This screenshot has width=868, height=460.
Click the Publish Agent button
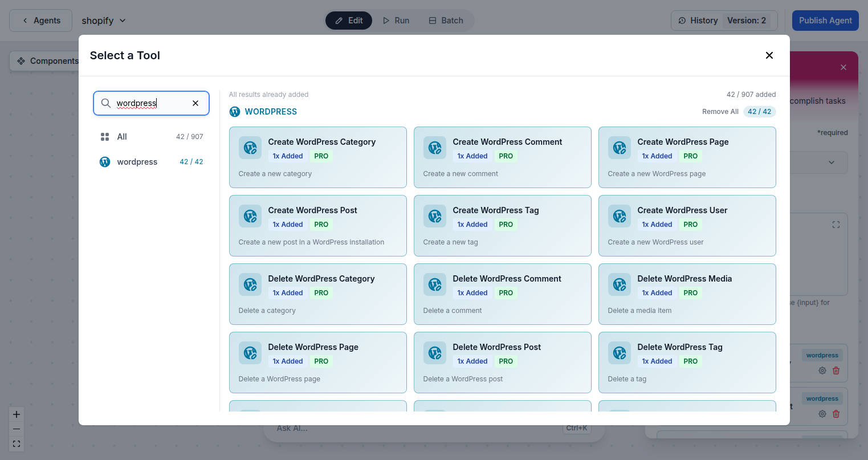[x=825, y=20]
